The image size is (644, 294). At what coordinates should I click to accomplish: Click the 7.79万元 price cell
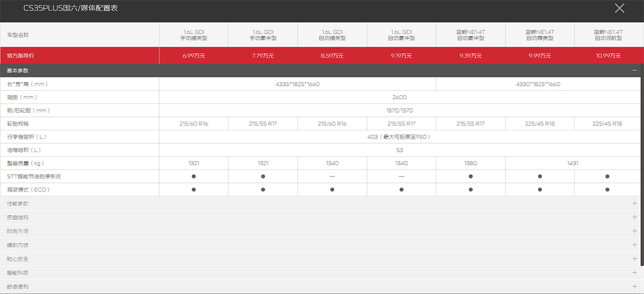[x=263, y=56]
